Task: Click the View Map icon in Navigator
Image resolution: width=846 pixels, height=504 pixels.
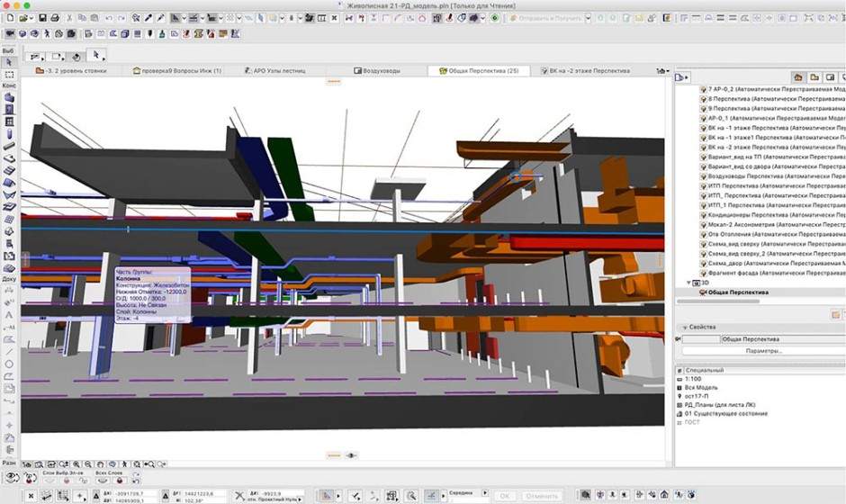Action: [814, 77]
